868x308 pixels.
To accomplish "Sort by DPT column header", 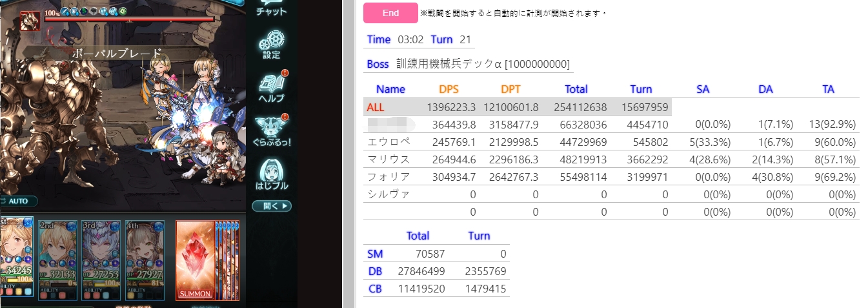I will (510, 89).
